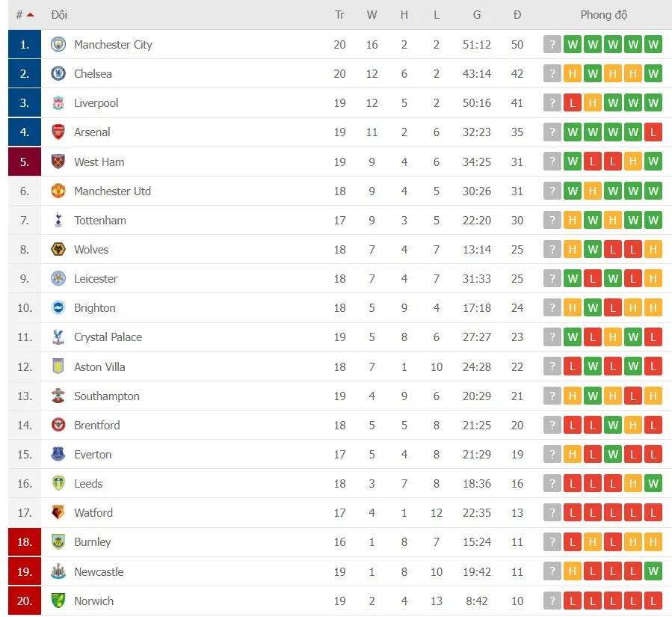Click the Leicester fox logo
The image size is (672, 617).
pyautogui.click(x=58, y=278)
